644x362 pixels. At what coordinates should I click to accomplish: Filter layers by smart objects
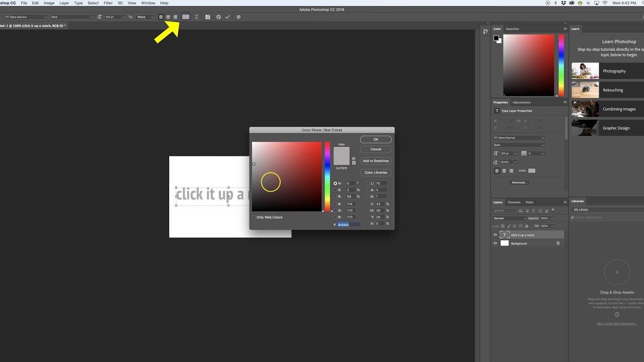click(x=547, y=211)
